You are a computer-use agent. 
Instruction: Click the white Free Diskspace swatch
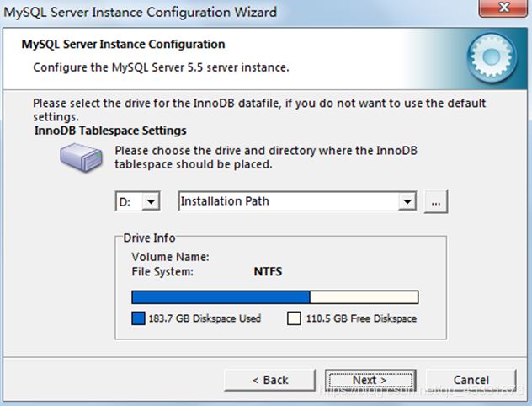pyautogui.click(x=294, y=318)
